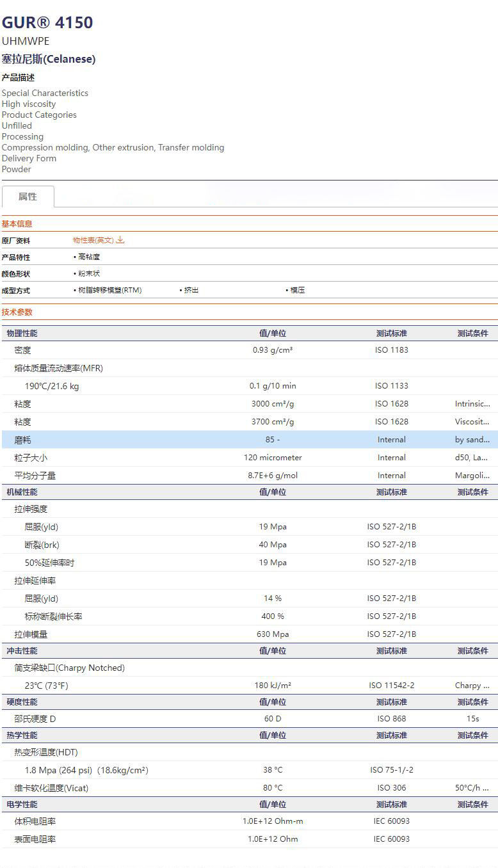Select the 3700 cm³/g viscosity value
Screen dimensions: 498x868
point(273,422)
